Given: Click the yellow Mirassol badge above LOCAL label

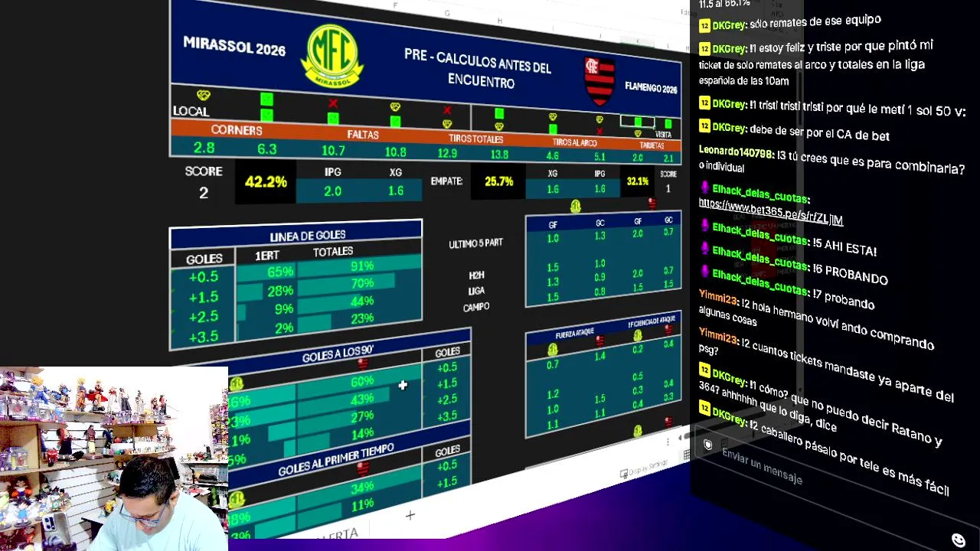Looking at the screenshot, I should tap(203, 95).
